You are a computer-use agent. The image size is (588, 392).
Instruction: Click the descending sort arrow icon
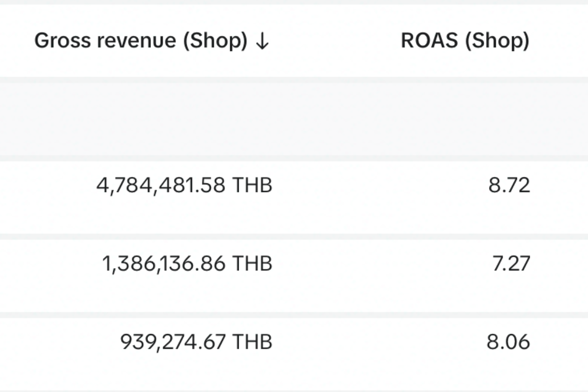click(x=262, y=42)
